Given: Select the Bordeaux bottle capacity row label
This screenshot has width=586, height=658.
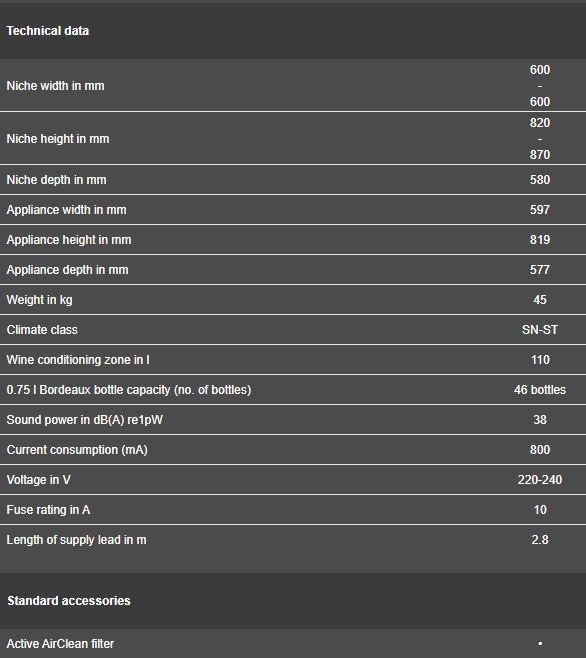Looking at the screenshot, I should [128, 390].
